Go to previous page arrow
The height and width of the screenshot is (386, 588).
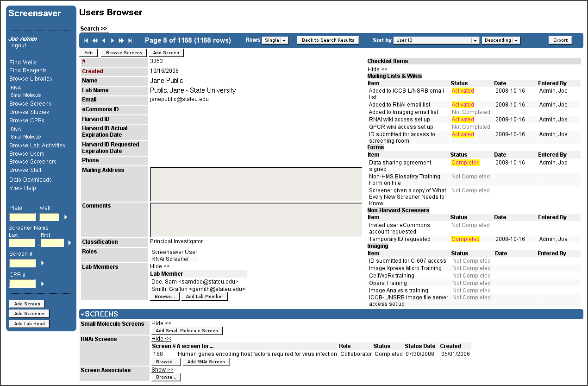coord(104,41)
